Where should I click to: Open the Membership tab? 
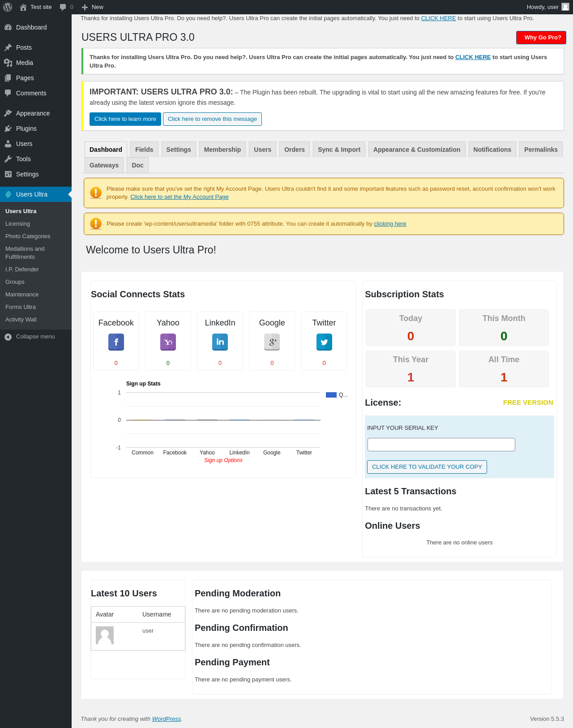[x=222, y=150]
